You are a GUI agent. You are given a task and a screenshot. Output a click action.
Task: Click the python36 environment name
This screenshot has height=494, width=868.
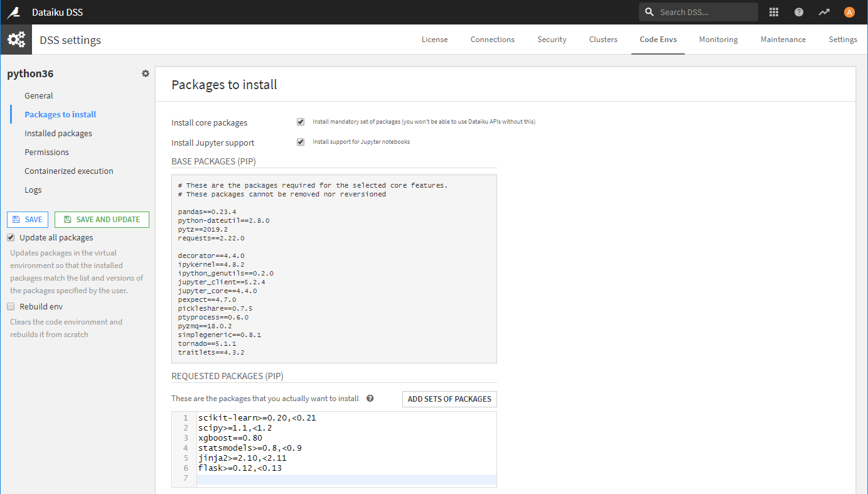[x=30, y=73]
